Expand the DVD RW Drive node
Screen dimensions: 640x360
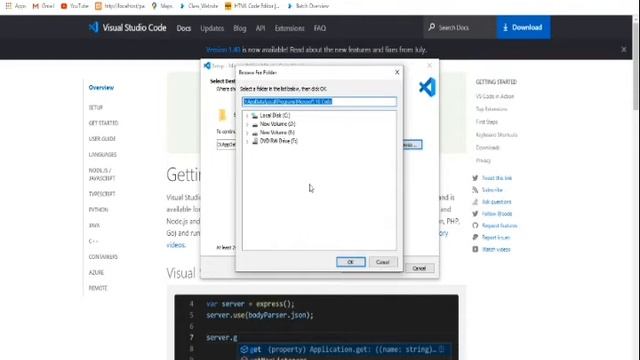point(247,141)
